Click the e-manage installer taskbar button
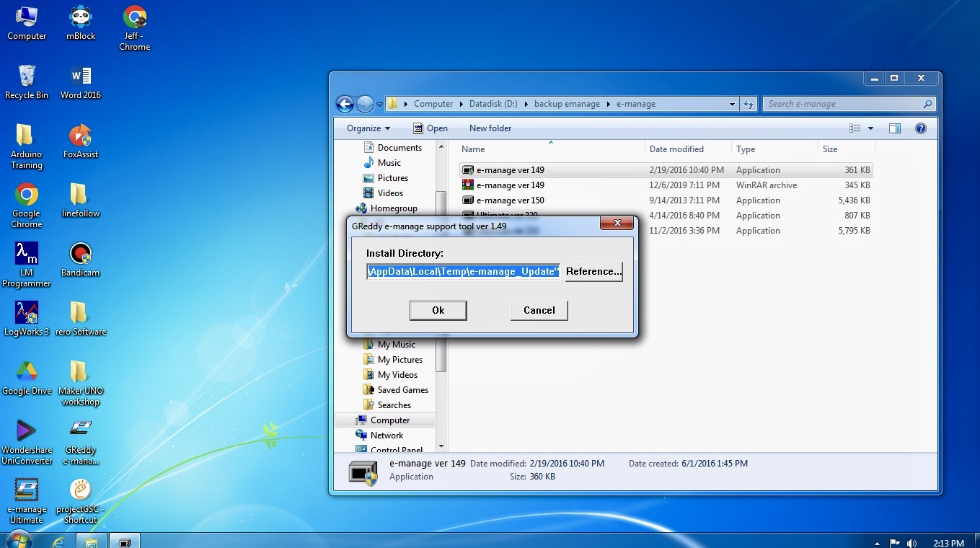 tap(125, 541)
